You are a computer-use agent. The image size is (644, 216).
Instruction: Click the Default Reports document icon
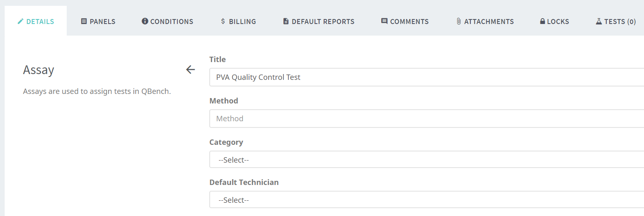(286, 22)
